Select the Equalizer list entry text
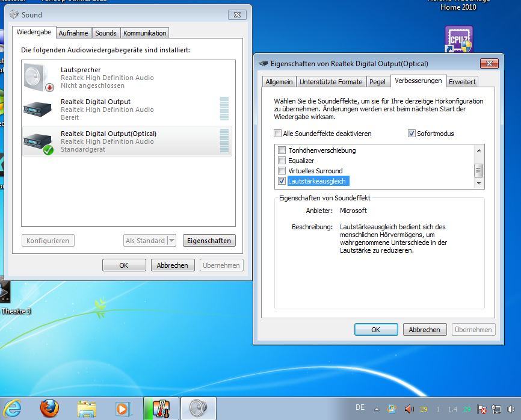This screenshot has width=521, height=420. click(x=301, y=161)
